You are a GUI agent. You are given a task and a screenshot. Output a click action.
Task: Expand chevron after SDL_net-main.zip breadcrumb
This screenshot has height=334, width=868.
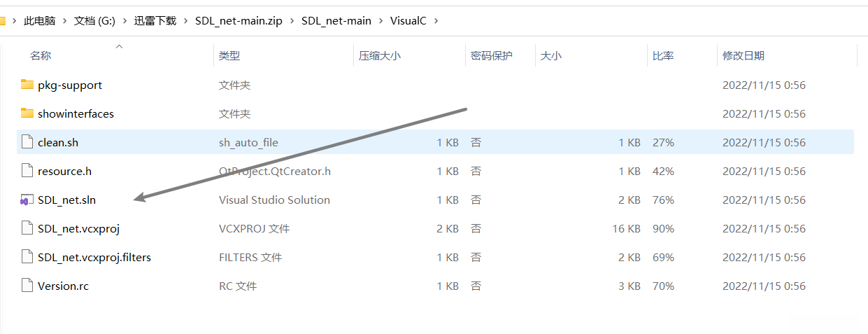[x=292, y=21]
